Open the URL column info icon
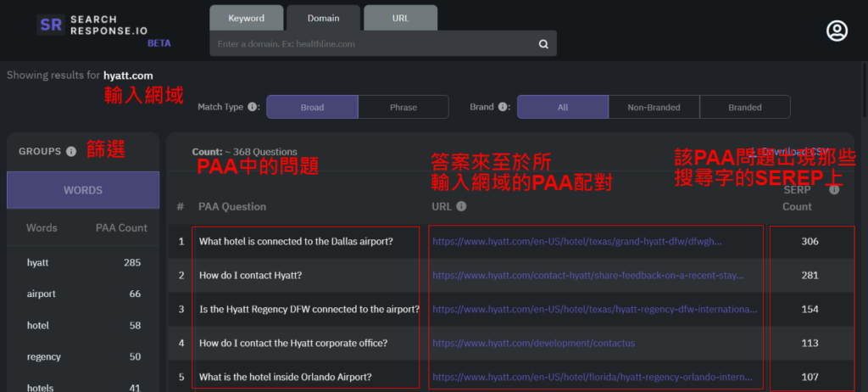The width and height of the screenshot is (868, 392). pyautogui.click(x=462, y=207)
